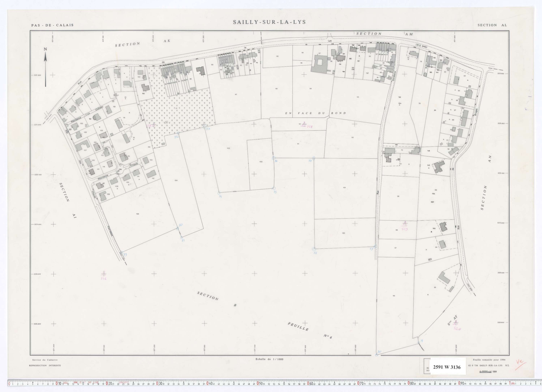Click the REPRODUCTION INTERDITE notice

45,365
